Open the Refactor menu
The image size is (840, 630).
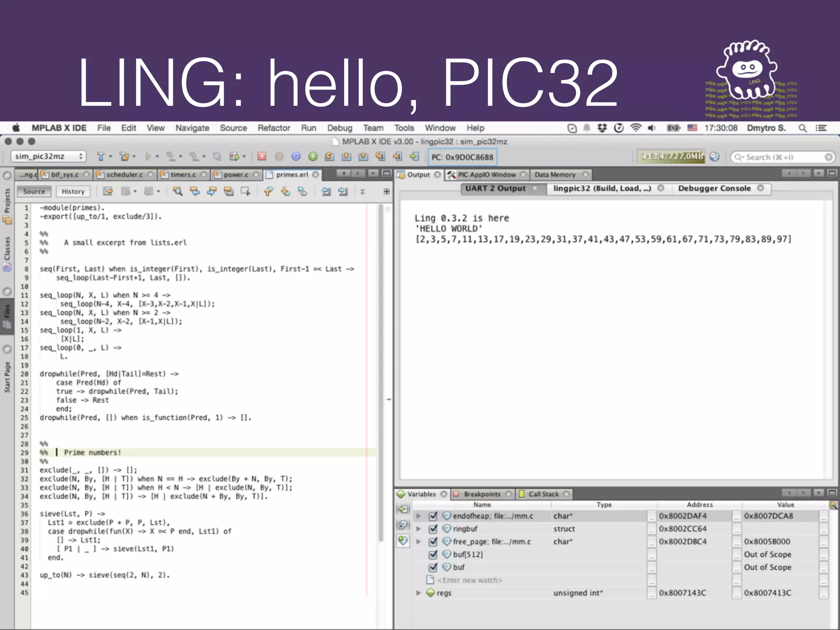coord(274,128)
